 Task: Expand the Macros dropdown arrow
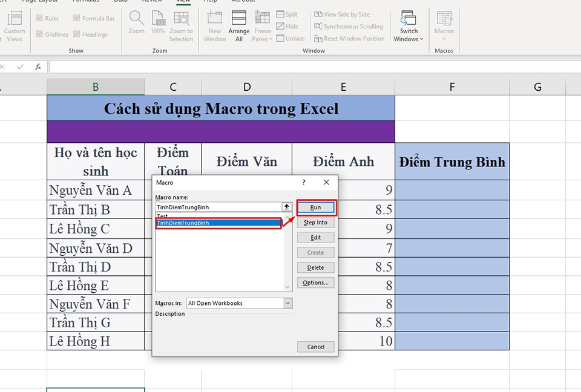pyautogui.click(x=444, y=39)
